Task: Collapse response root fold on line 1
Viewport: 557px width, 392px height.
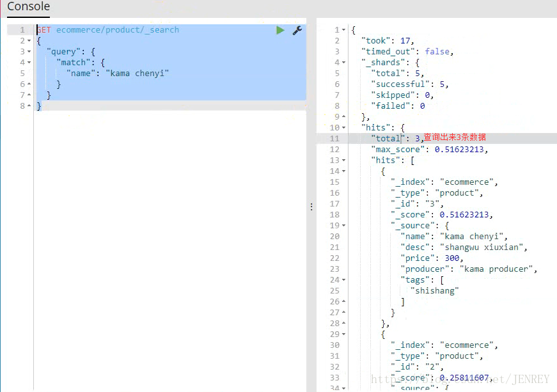Action: [343, 30]
